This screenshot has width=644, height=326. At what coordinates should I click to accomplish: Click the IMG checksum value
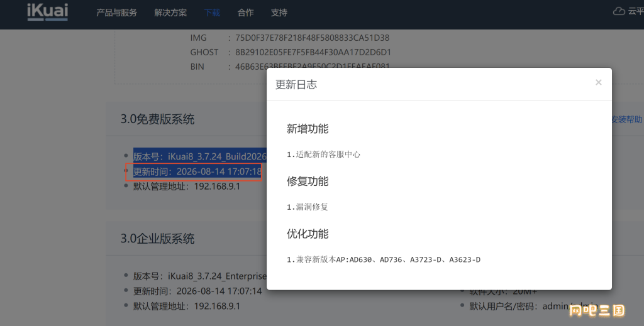[312, 38]
